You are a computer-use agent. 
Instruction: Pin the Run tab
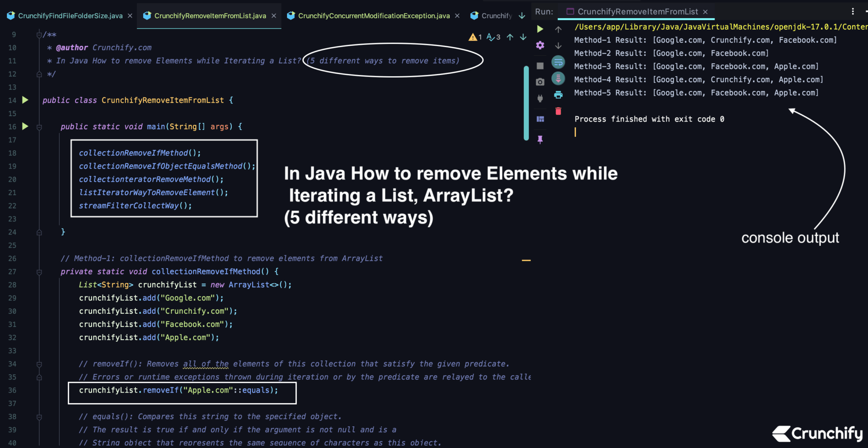pyautogui.click(x=540, y=139)
